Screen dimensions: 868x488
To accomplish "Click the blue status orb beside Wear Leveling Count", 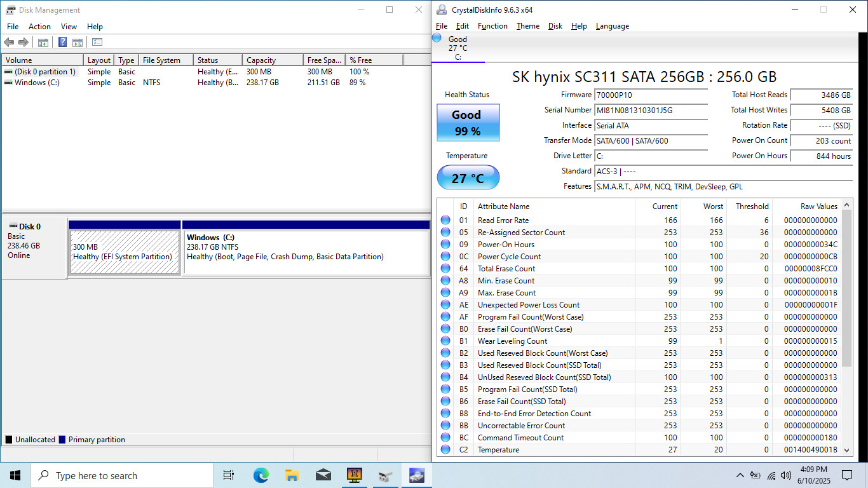I will tap(445, 341).
